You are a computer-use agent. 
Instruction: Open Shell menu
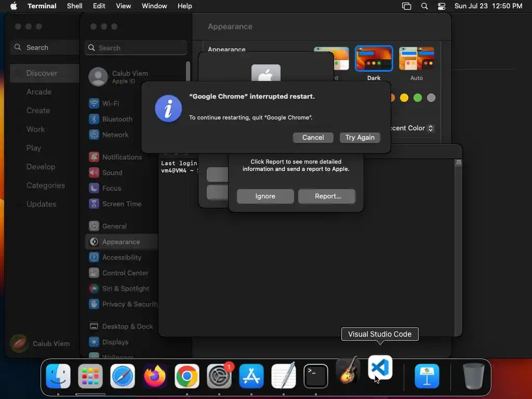[x=75, y=6]
